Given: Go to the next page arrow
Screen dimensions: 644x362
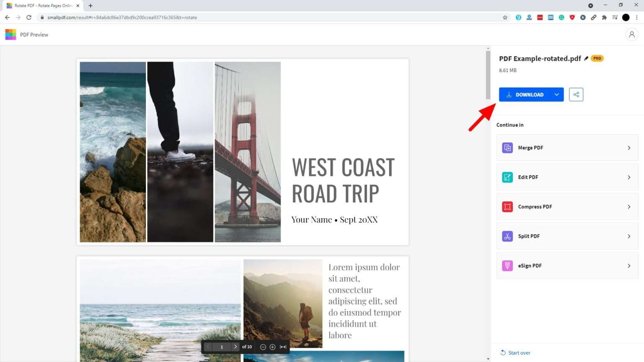Looking at the screenshot, I should coord(235,347).
